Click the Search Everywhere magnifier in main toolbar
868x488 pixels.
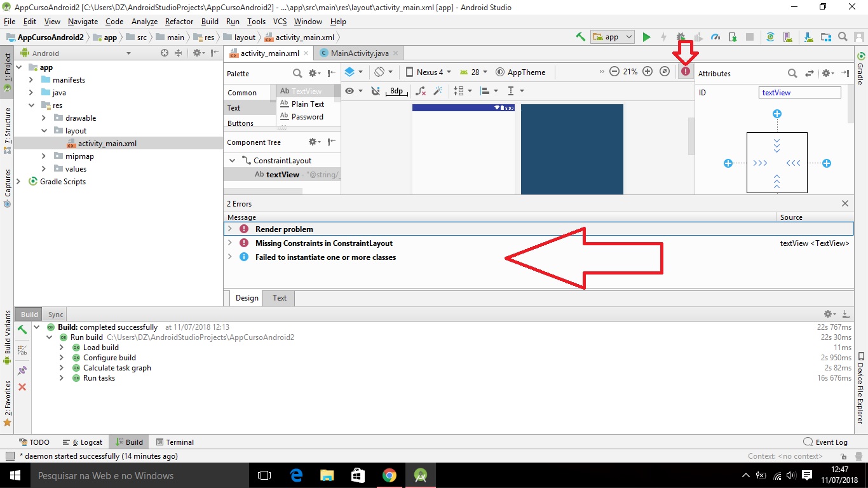coord(843,37)
